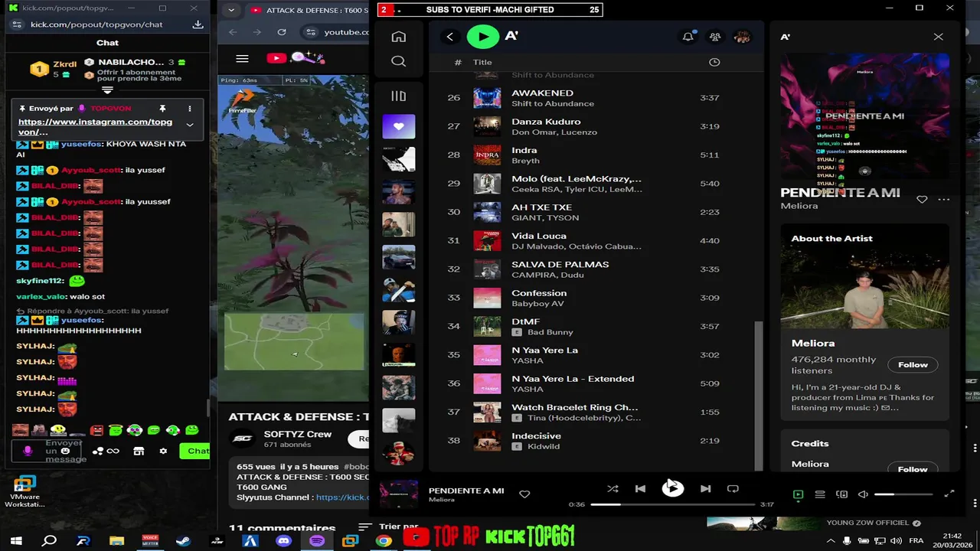Screen dimensions: 980x551
Task: Mute Spotify with the speaker icon
Action: pos(863,494)
